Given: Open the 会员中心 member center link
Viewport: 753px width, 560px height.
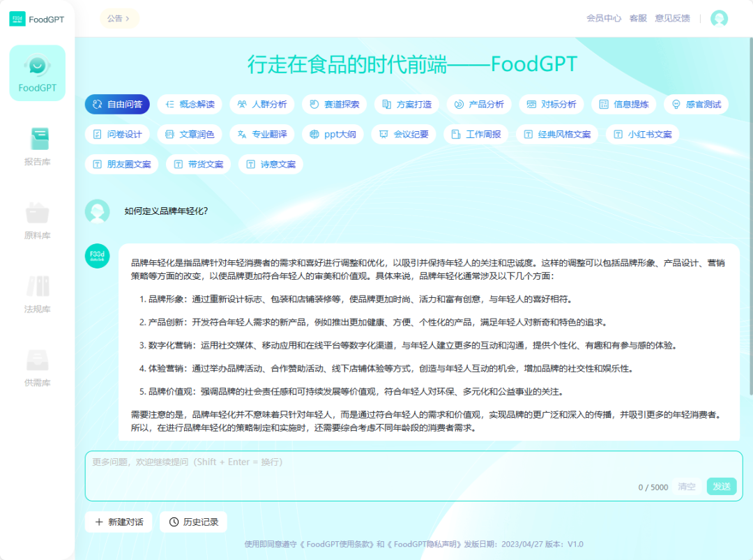Looking at the screenshot, I should (x=604, y=19).
